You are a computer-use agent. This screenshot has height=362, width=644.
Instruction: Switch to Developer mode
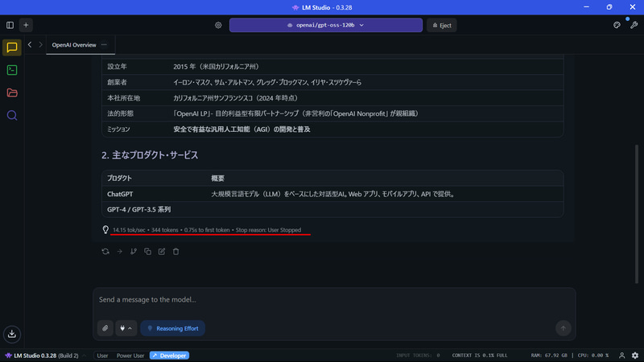pyautogui.click(x=169, y=356)
